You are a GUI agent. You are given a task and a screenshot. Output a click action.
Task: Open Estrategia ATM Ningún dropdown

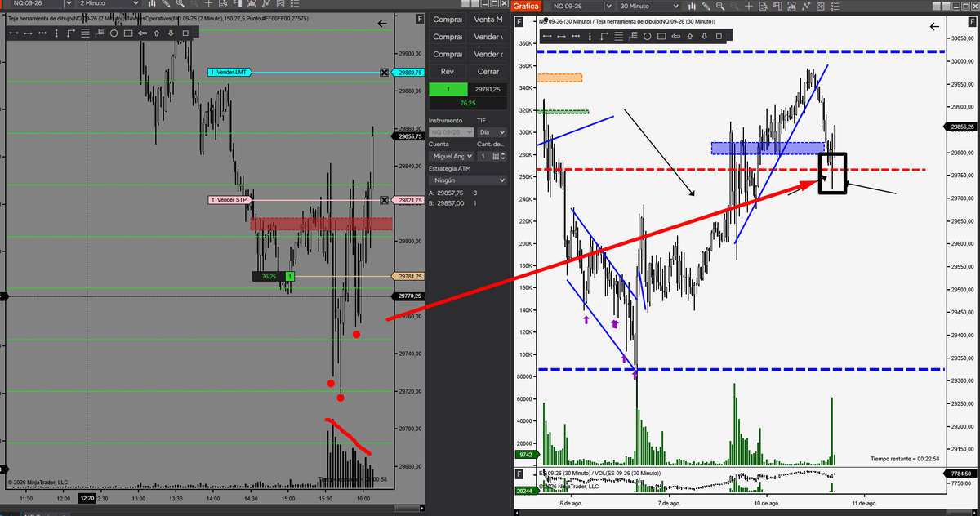[x=467, y=180]
